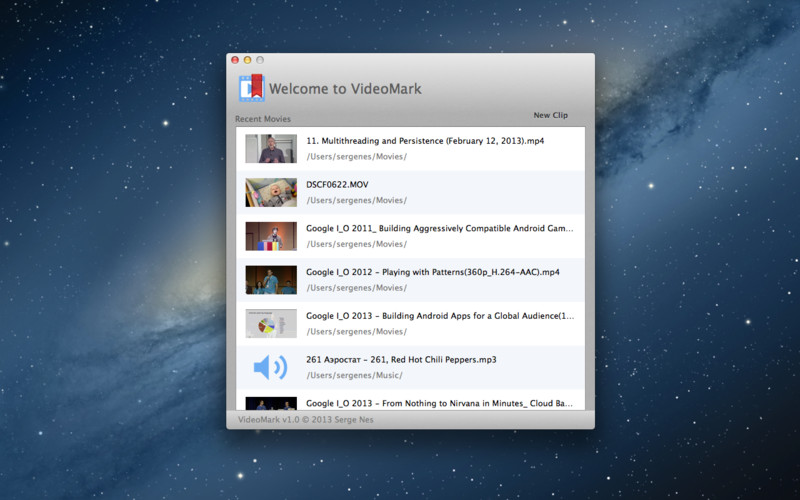This screenshot has height=500, width=800.
Task: Select "261 Аэростат – 261, Red Hot Chili Peppers.mp3"
Action: pyautogui.click(x=401, y=360)
